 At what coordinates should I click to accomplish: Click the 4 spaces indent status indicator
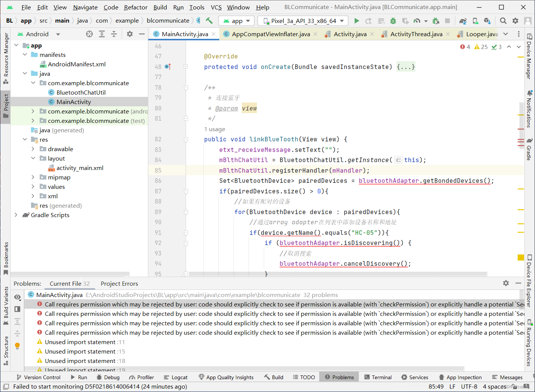tap(494, 387)
